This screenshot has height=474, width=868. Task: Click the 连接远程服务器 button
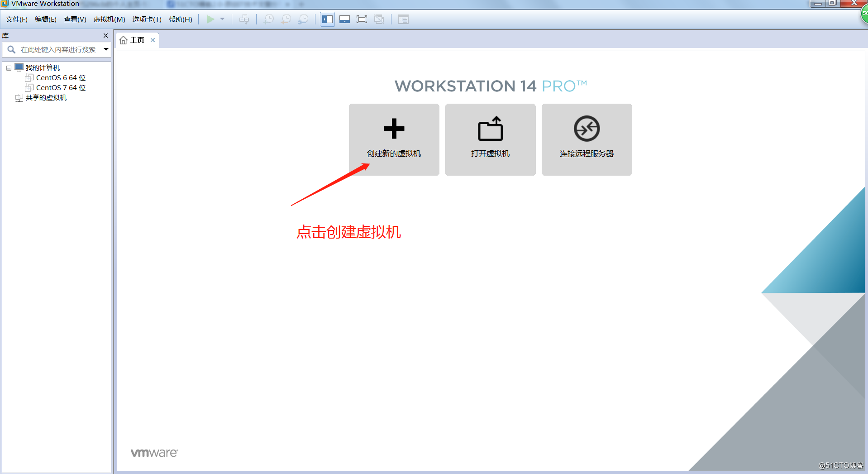[x=587, y=139]
